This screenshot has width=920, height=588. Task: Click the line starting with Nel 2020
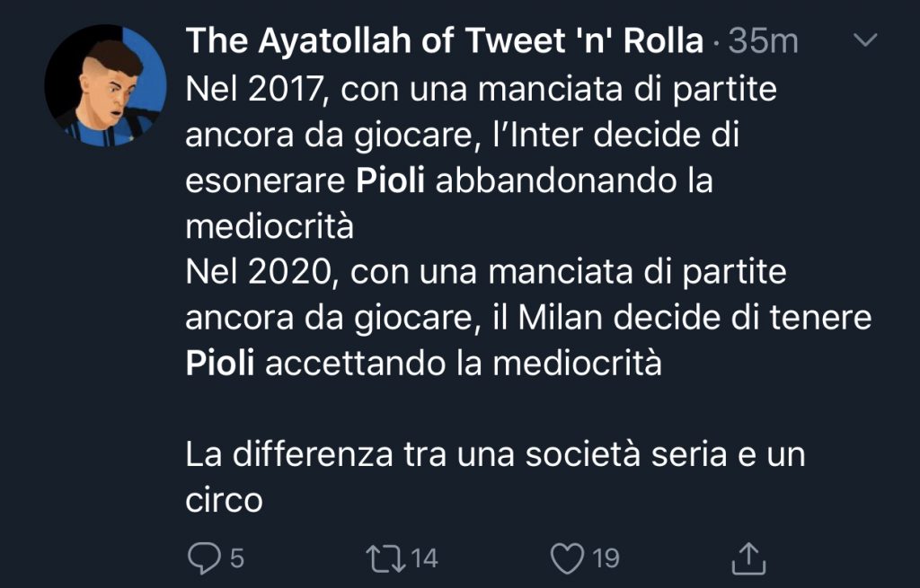coord(485,272)
